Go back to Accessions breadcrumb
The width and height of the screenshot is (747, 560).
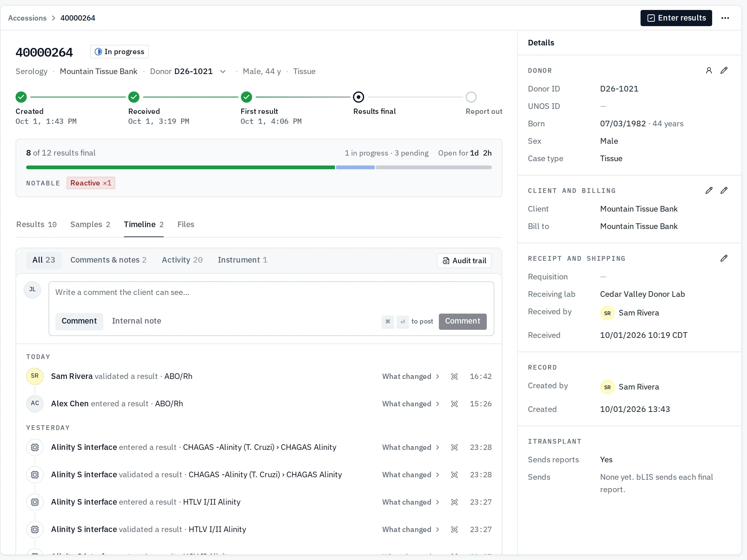coord(27,18)
